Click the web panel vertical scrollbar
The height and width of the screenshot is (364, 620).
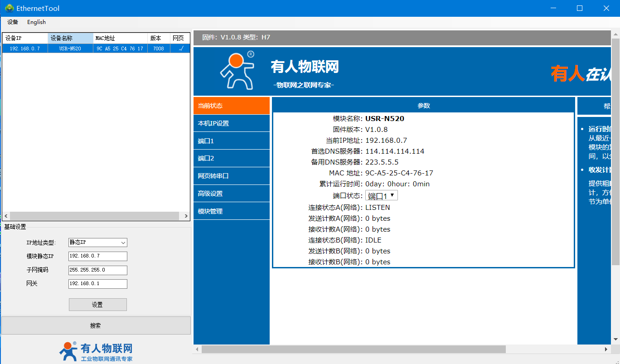615,150
